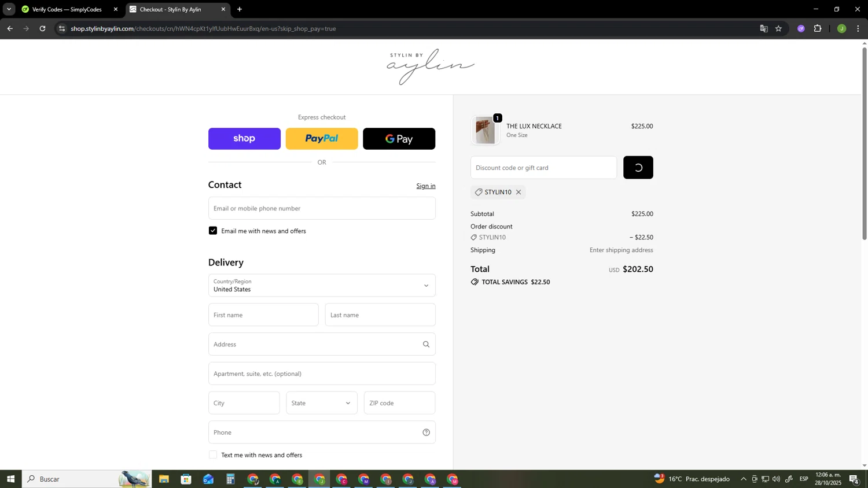Viewport: 868px width, 488px height.
Task: Open the Windows notification center
Action: coord(855,479)
